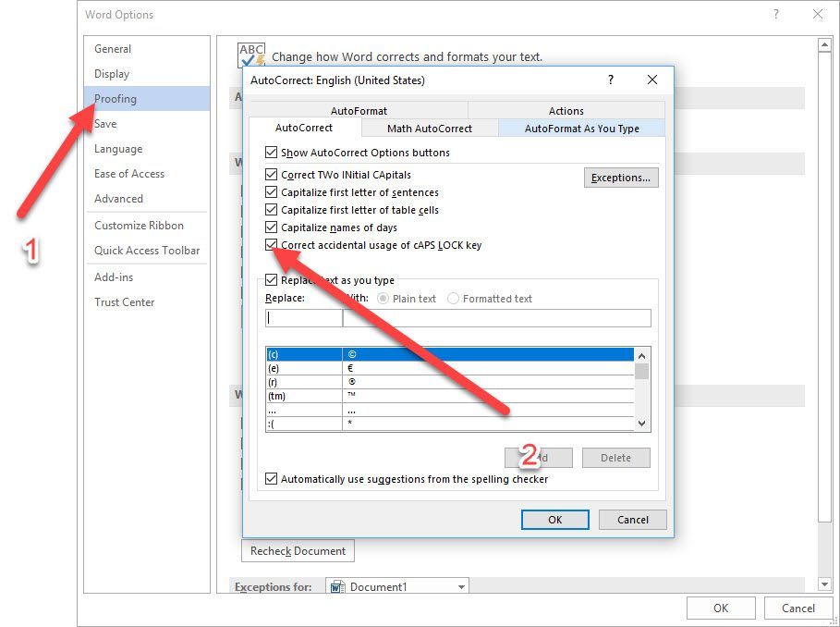This screenshot has width=840, height=627.
Task: Open Help in the Word Options window
Action: click(775, 15)
